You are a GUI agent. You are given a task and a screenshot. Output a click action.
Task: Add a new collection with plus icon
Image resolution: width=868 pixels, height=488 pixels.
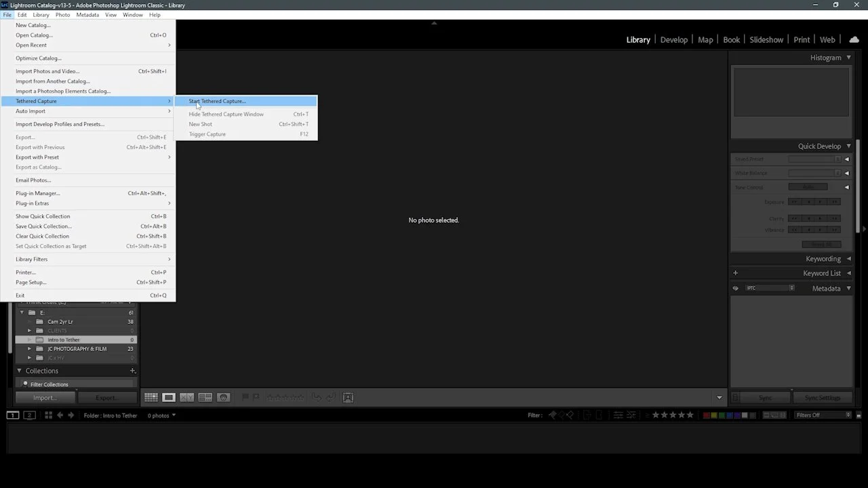click(132, 371)
